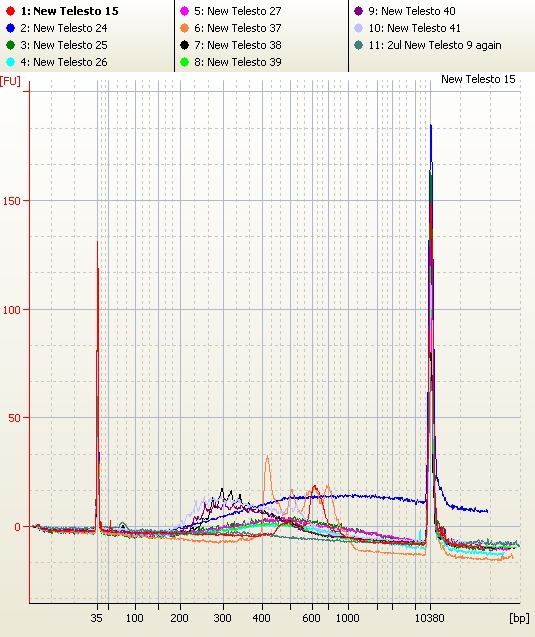Viewport: 535px width, 637px height.
Task: Click the FU y-axis label
Action: pyautogui.click(x=10, y=81)
